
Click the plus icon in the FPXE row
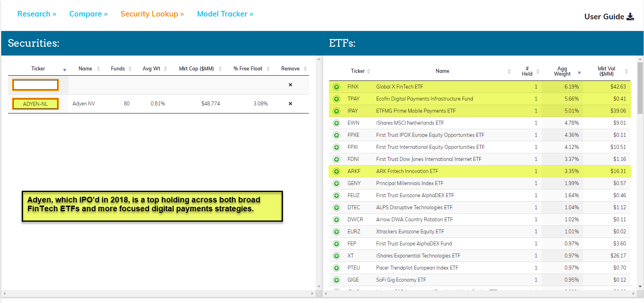pos(337,135)
